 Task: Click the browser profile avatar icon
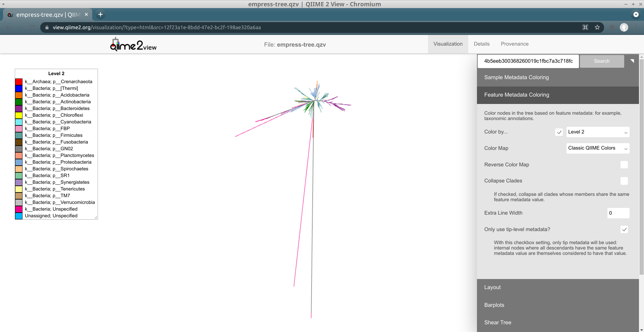(624, 27)
